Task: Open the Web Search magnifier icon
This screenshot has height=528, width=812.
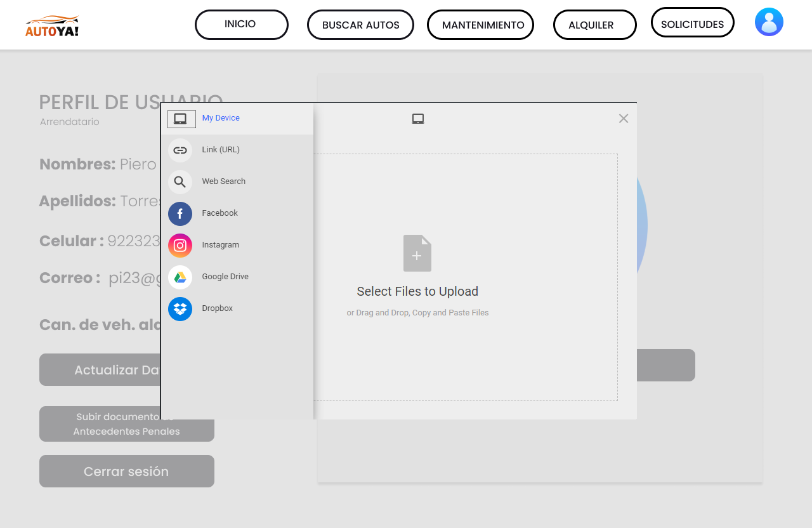Action: [x=180, y=182]
